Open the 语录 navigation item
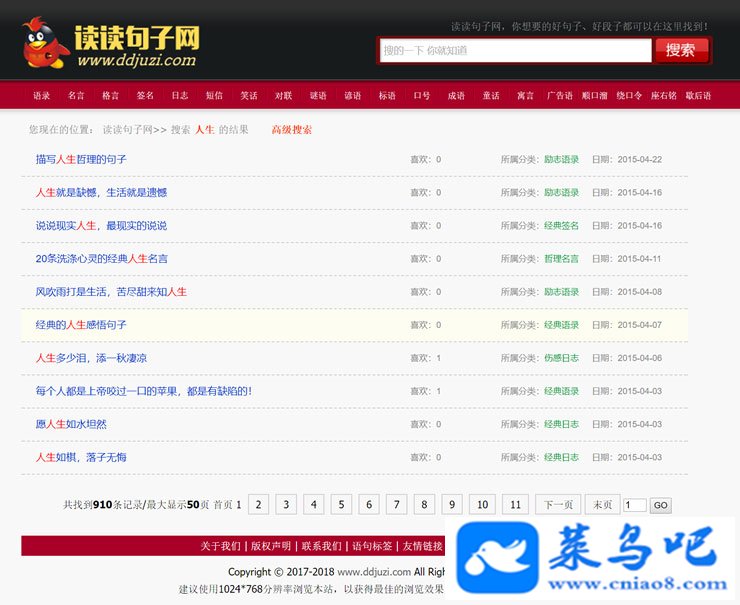 click(x=42, y=95)
